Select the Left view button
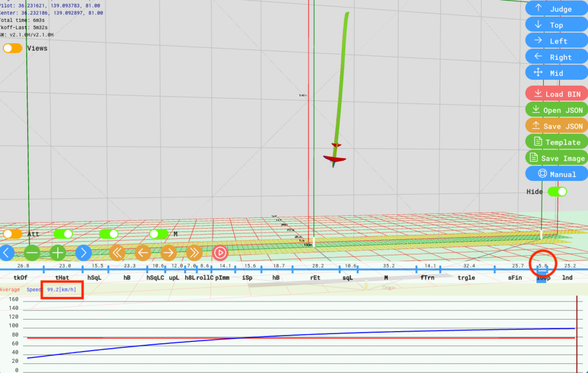 pyautogui.click(x=556, y=41)
